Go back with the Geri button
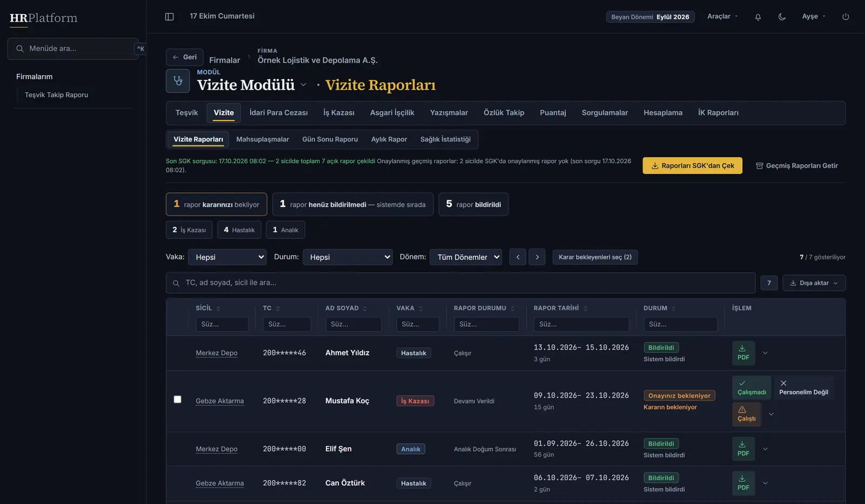Image resolution: width=865 pixels, height=504 pixels. point(185,57)
